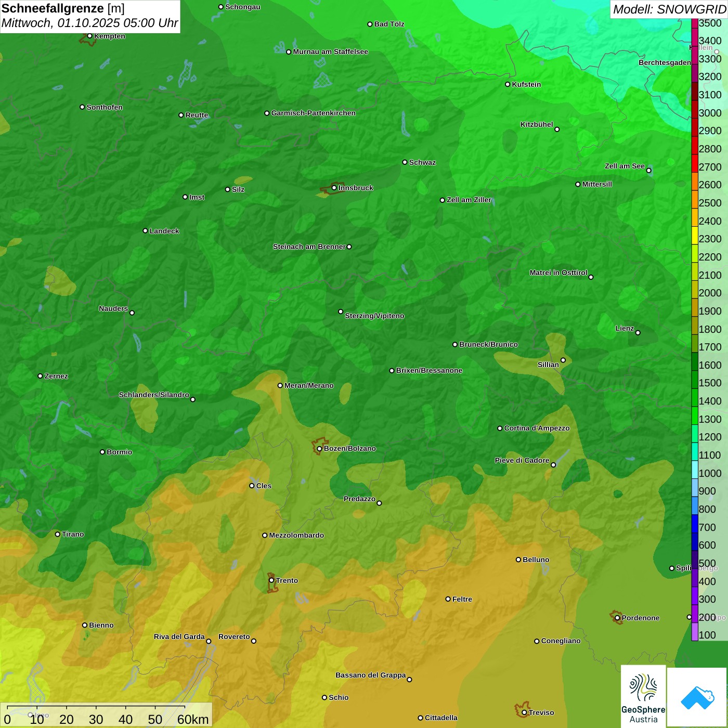Image resolution: width=728 pixels, height=728 pixels.
Task: Click the Belluno marker dot
Action: point(518,560)
